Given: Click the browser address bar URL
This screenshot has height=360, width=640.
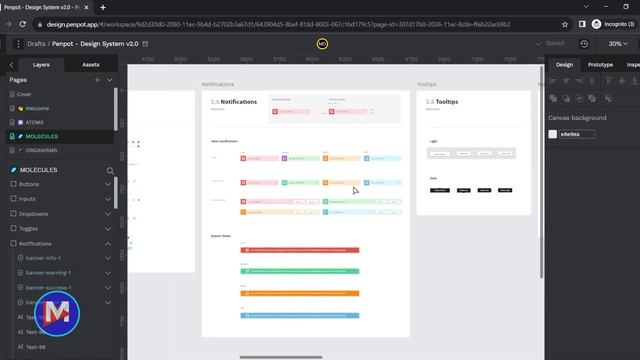Looking at the screenshot, I should point(278,24).
